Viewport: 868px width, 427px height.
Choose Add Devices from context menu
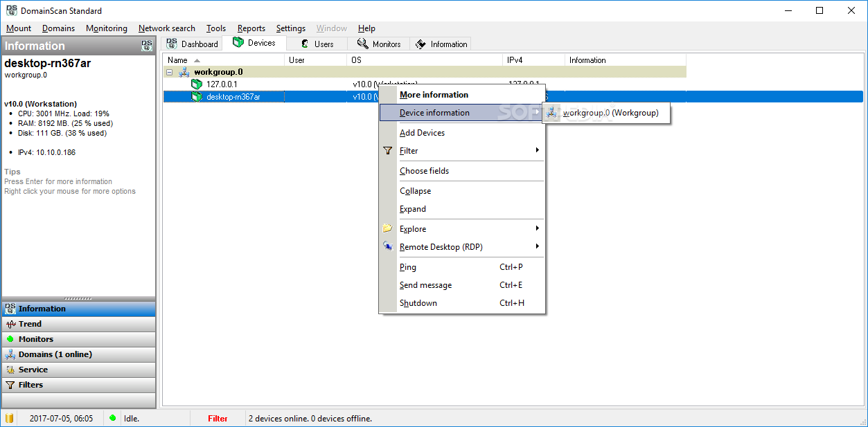coord(462,133)
